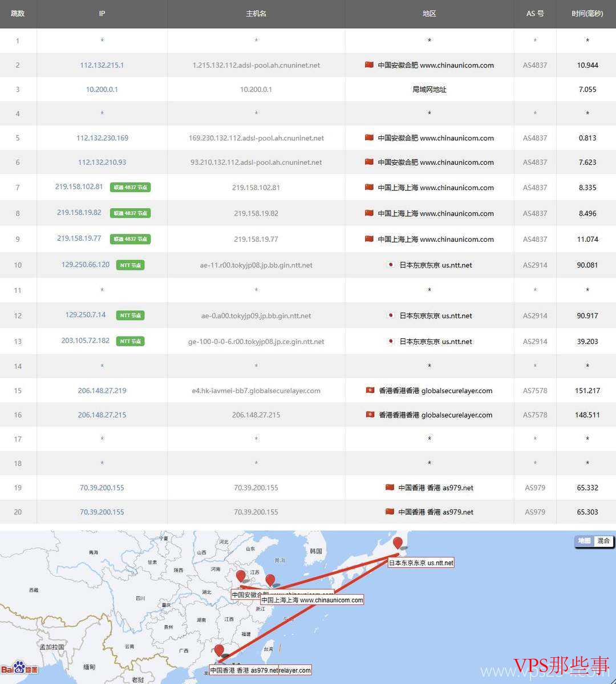Open IP link 129.250.7.14
616x684 pixels.
point(86,314)
